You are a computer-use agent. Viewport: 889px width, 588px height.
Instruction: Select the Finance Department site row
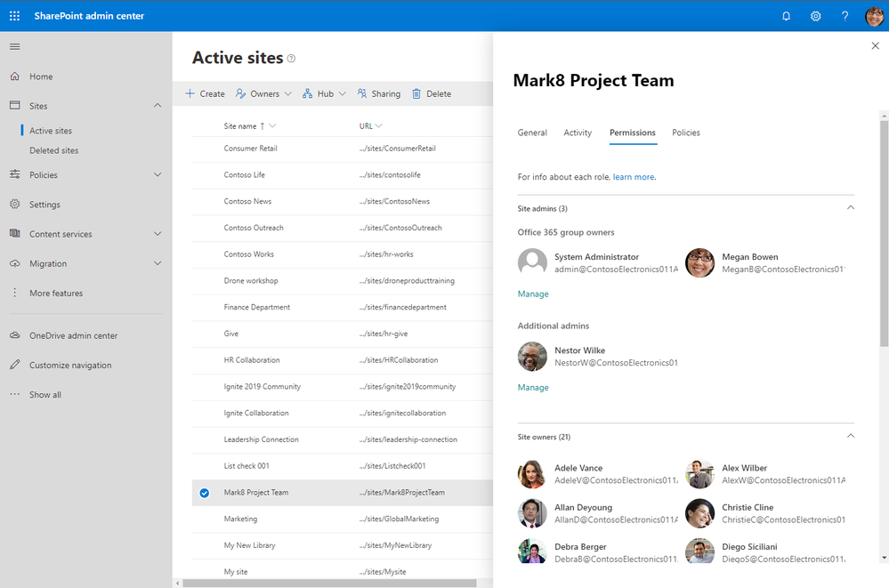342,307
